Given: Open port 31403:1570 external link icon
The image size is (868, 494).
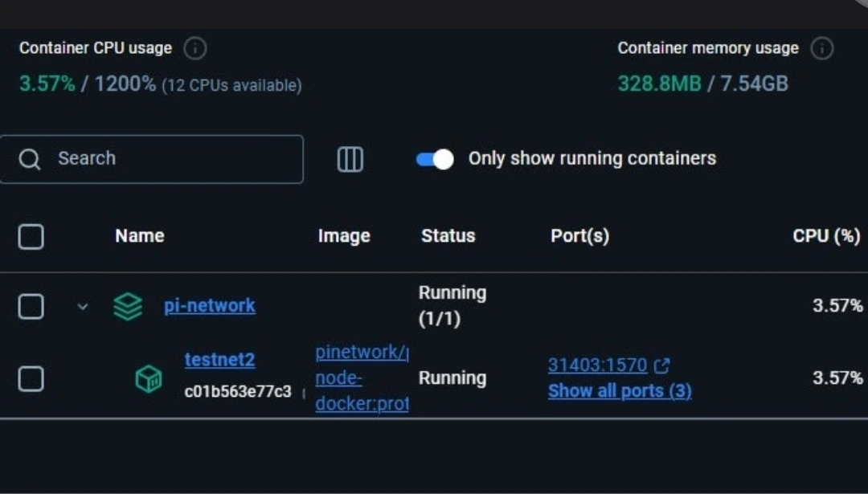Looking at the screenshot, I should point(662,365).
